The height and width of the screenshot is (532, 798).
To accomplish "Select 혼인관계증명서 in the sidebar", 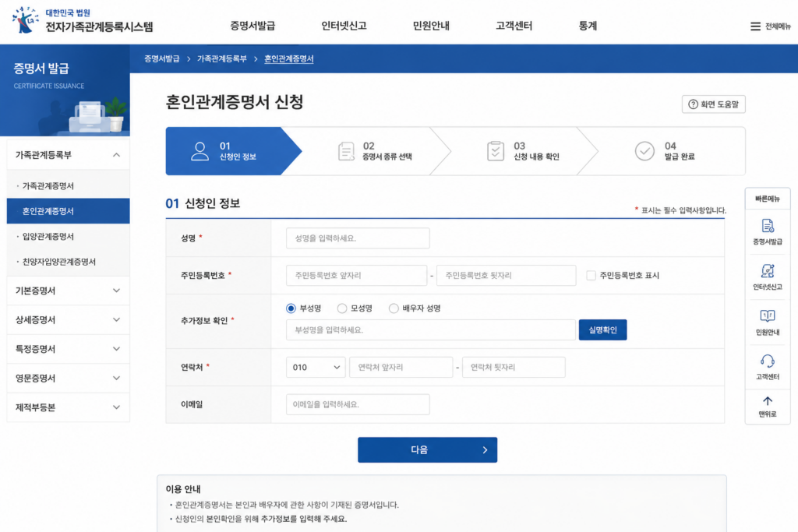I will click(x=69, y=211).
